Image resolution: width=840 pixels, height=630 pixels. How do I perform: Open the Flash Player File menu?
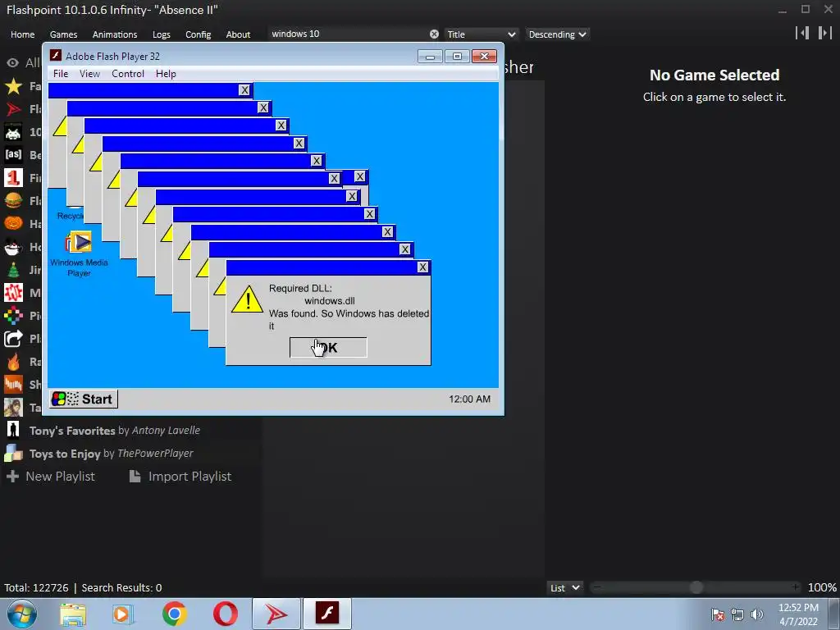[61, 74]
